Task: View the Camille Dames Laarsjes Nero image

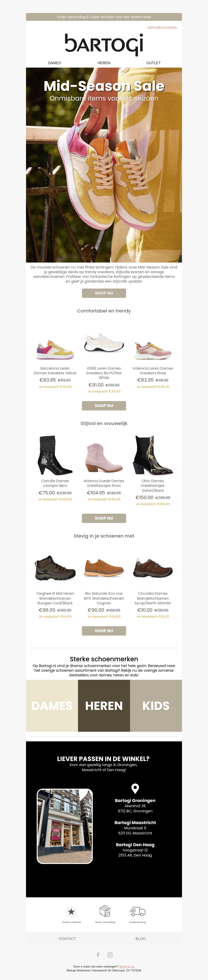Action: pyautogui.click(x=55, y=455)
